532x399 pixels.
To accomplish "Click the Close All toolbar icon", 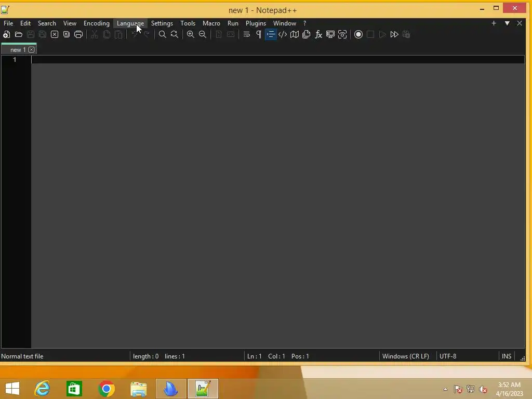I will click(66, 34).
